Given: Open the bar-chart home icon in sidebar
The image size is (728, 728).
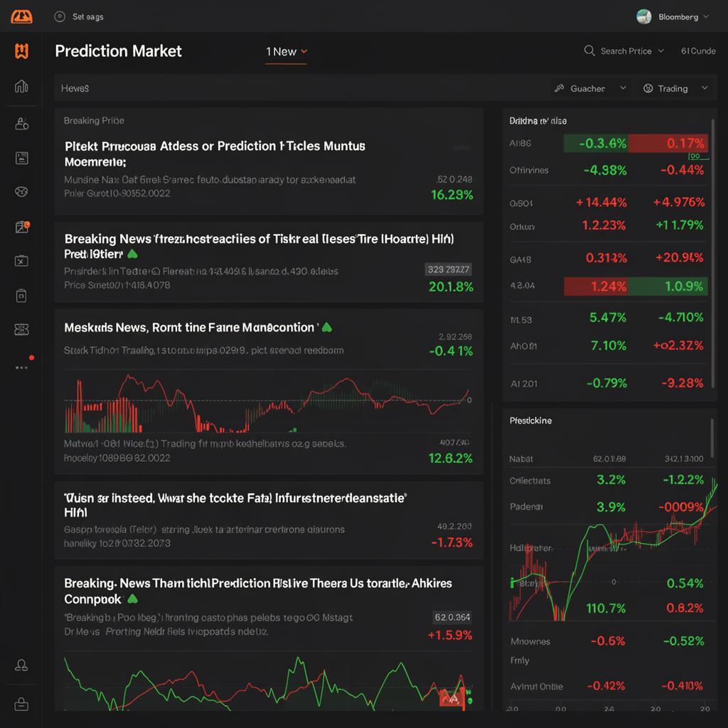Looking at the screenshot, I should click(x=21, y=86).
